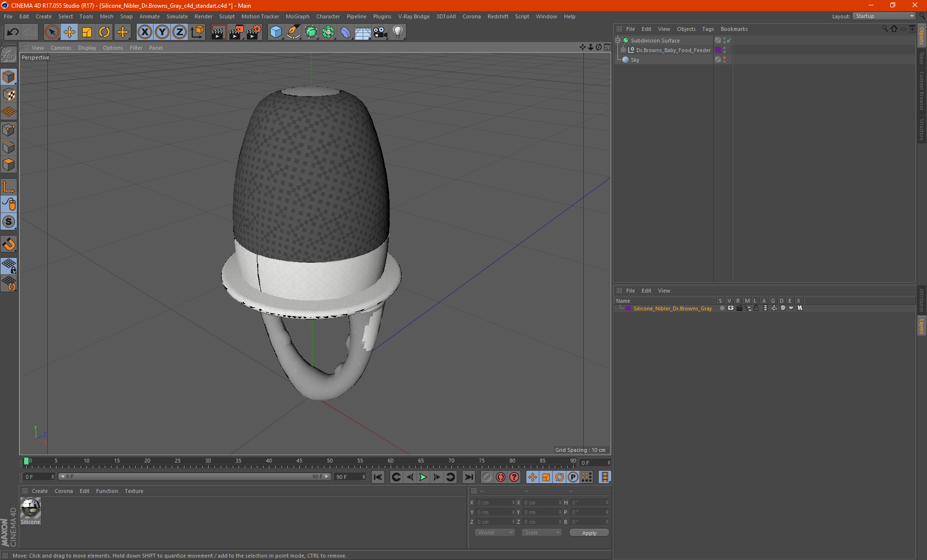This screenshot has width=927, height=560.
Task: Open the viewport Cameras menu
Action: click(x=61, y=48)
